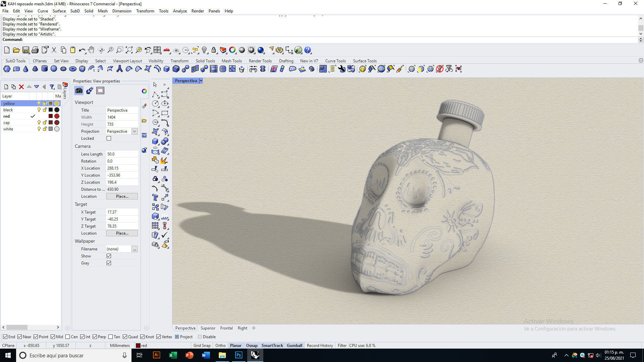Screen dimensions: 644x362
Task: Select the Text object tool
Action: (x=155, y=197)
